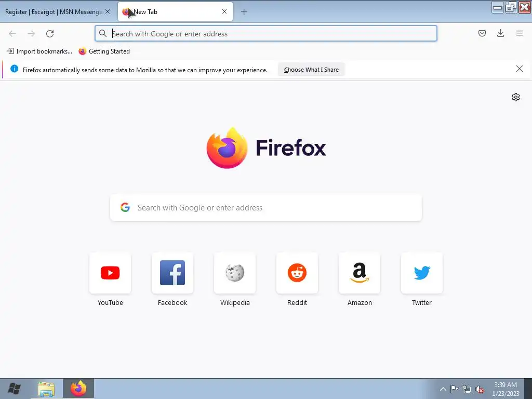532x399 pixels.
Task: Open a new tab with the plus button
Action: (244, 12)
